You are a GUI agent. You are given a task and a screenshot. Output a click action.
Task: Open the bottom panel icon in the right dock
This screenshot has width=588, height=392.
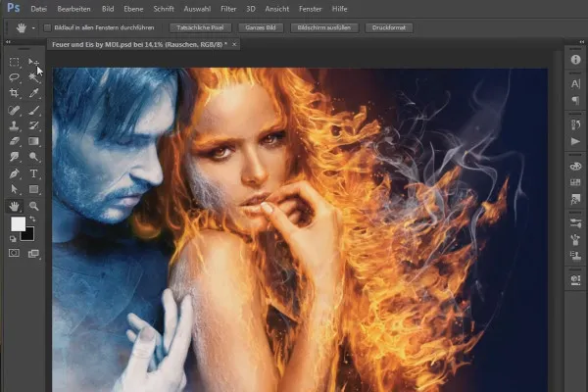click(575, 280)
